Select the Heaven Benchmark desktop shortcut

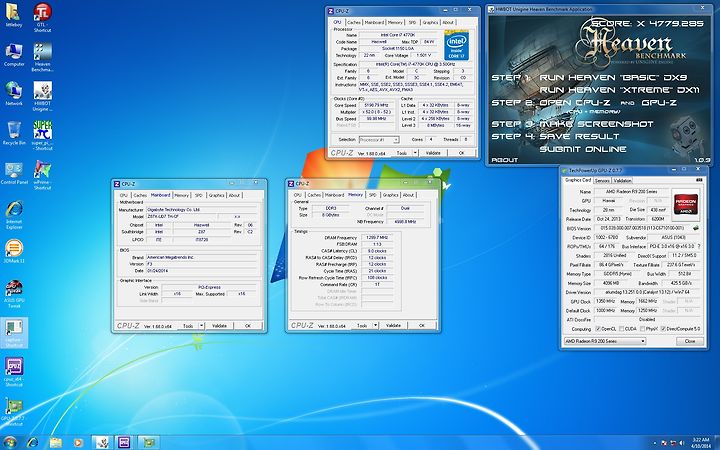(42, 57)
